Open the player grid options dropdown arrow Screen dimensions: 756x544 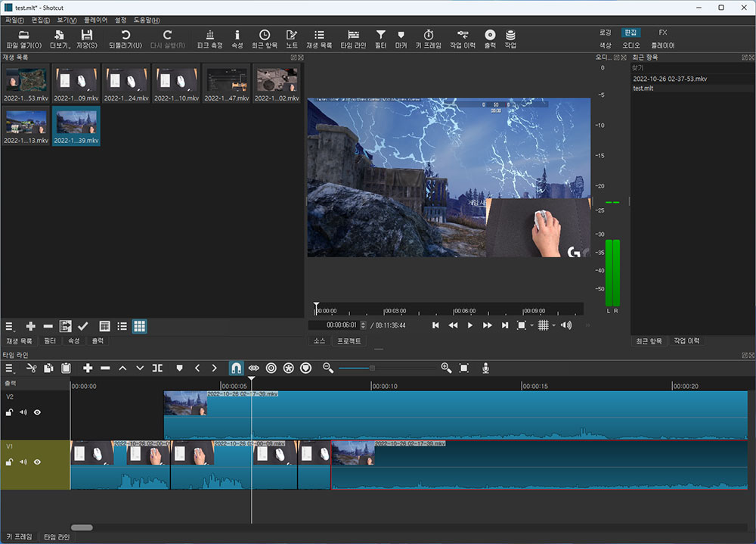[x=553, y=325]
